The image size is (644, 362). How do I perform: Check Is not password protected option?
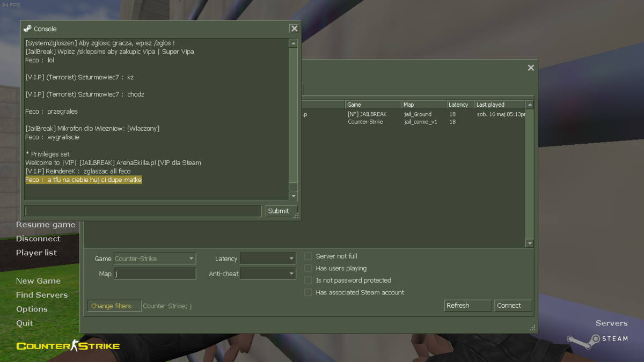coord(308,280)
